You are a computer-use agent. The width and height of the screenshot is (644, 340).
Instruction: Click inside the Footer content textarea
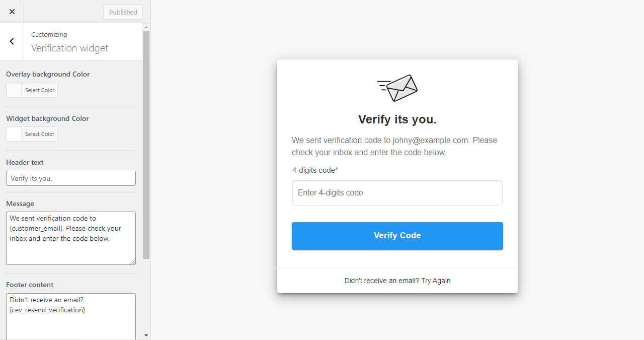(71, 316)
